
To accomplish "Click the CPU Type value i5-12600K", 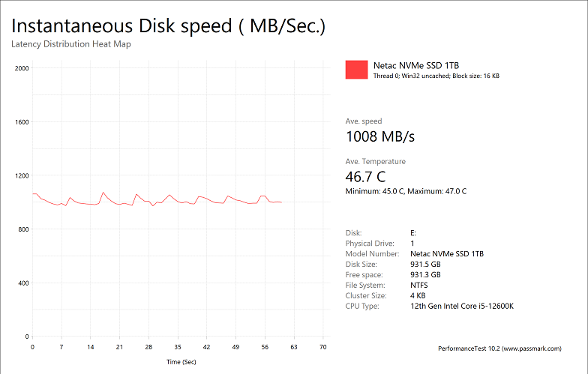I will click(461, 307).
